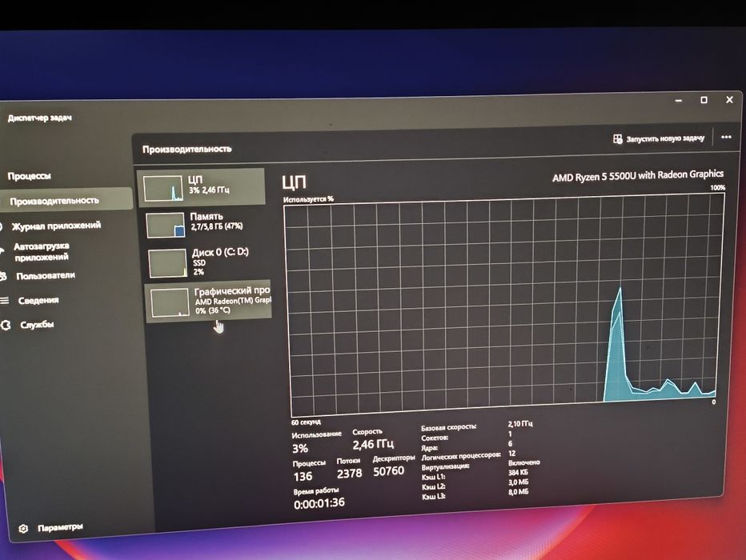
Task: Click the Производительность page heading
Action: [x=187, y=149]
